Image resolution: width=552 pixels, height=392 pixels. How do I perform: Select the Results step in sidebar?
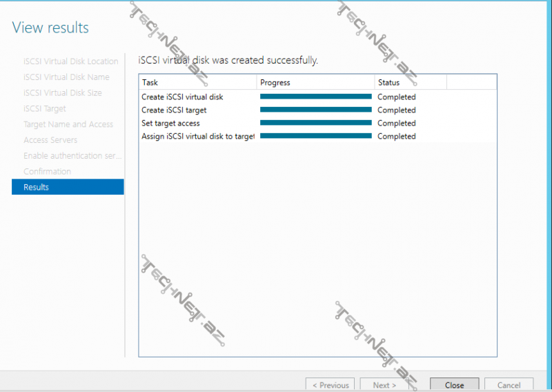[x=68, y=187]
